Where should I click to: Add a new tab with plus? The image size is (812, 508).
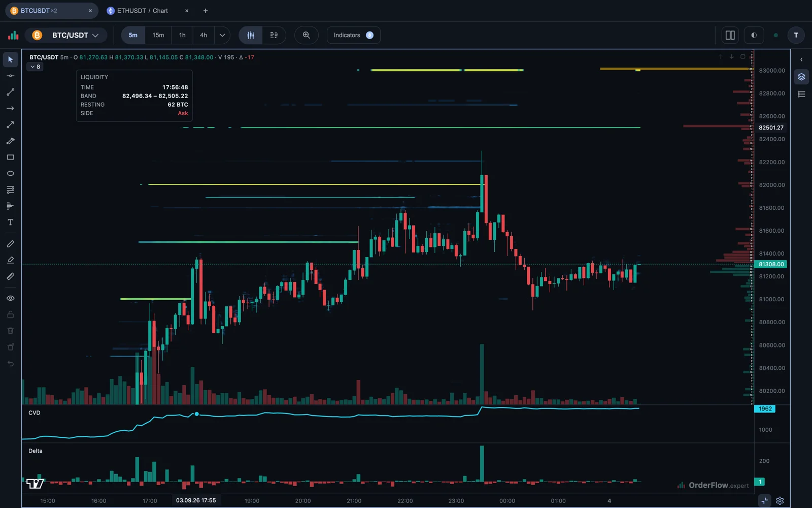coord(206,11)
